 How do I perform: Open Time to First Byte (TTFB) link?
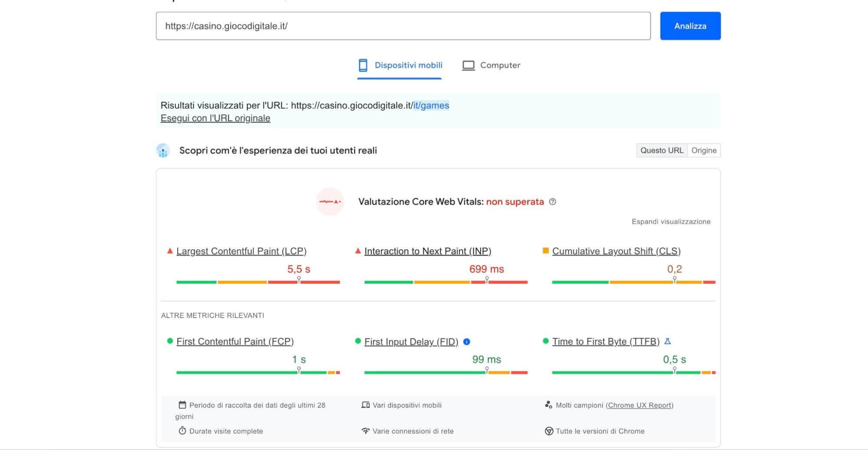tap(606, 341)
